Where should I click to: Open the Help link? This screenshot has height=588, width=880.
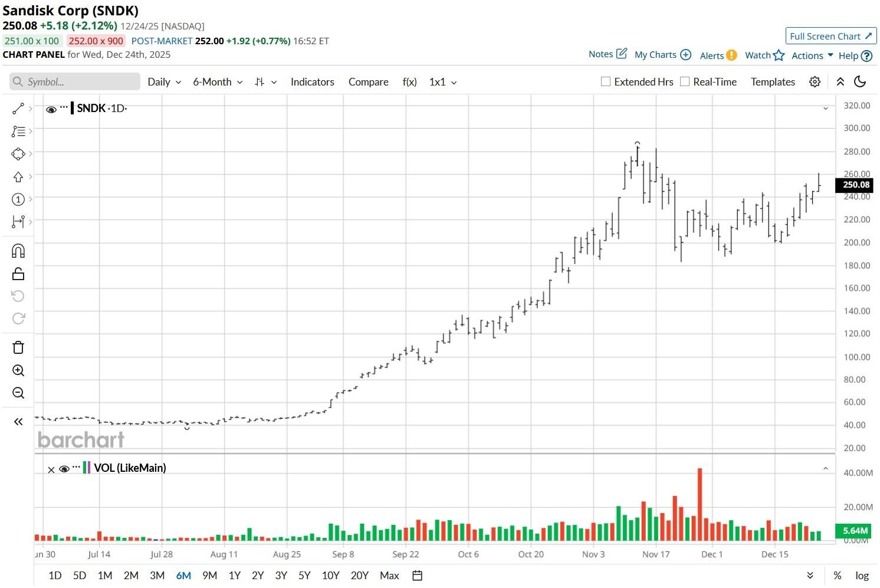coord(855,56)
